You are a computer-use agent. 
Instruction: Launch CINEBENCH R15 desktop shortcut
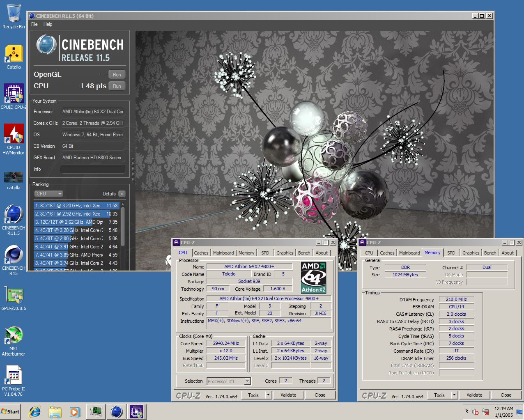14,261
